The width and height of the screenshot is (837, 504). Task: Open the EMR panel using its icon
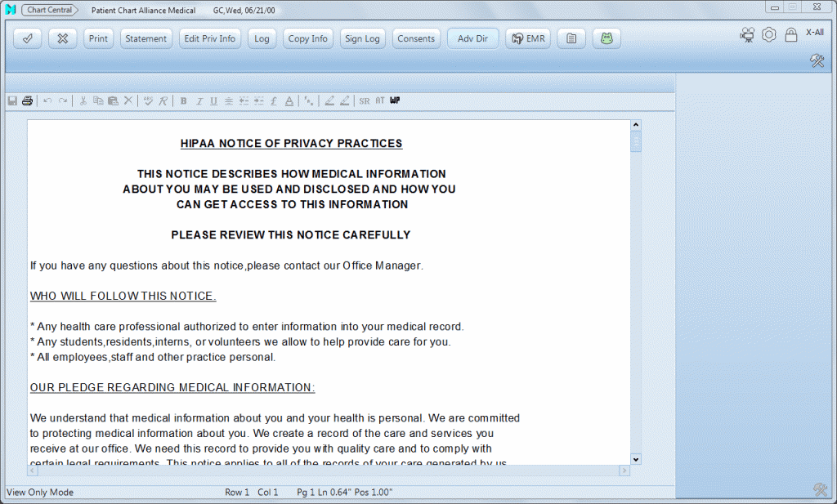[x=527, y=38]
